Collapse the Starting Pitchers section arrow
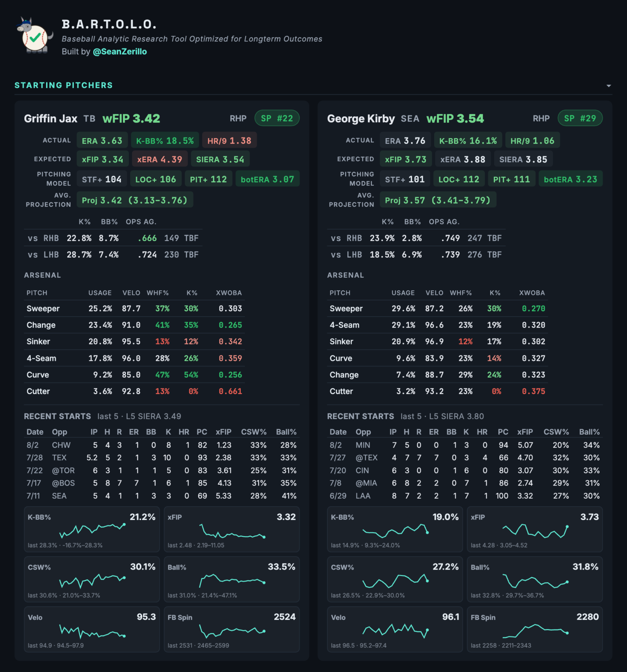The height and width of the screenshot is (672, 627). 609,86
